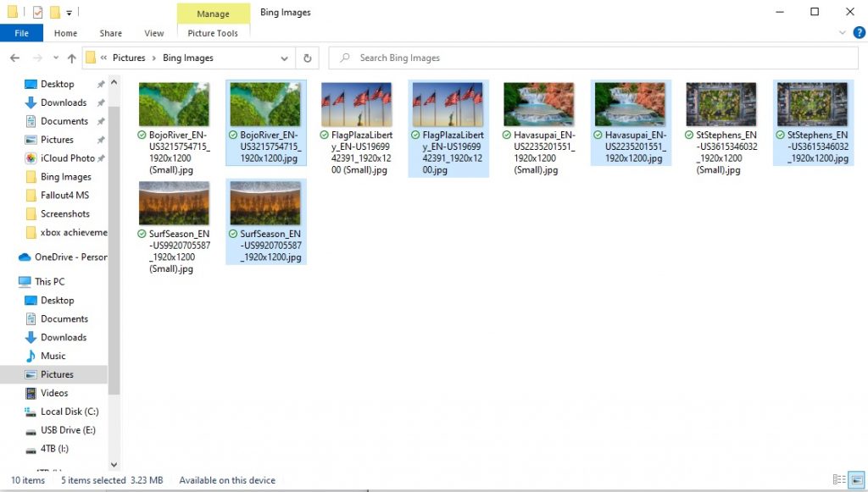Select SurfSeason 1920x1200 (Small).jpg thumbnail
The height and width of the screenshot is (492, 868).
click(174, 203)
